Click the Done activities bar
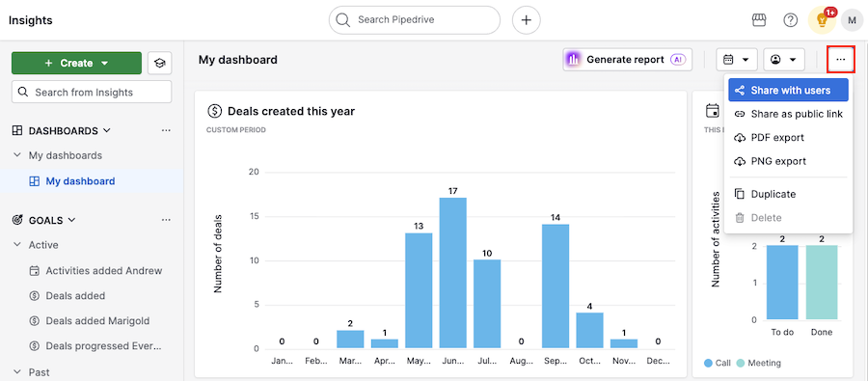The image size is (868, 381). click(x=822, y=283)
